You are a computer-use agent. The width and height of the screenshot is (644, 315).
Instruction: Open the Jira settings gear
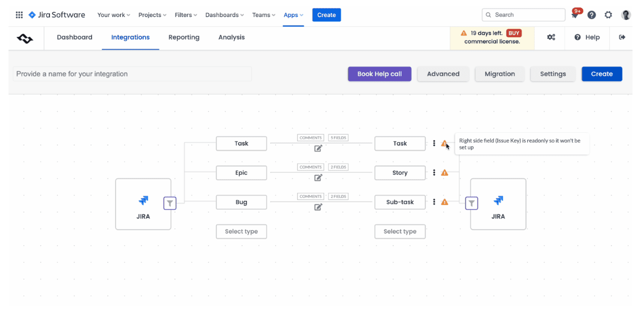pyautogui.click(x=608, y=15)
